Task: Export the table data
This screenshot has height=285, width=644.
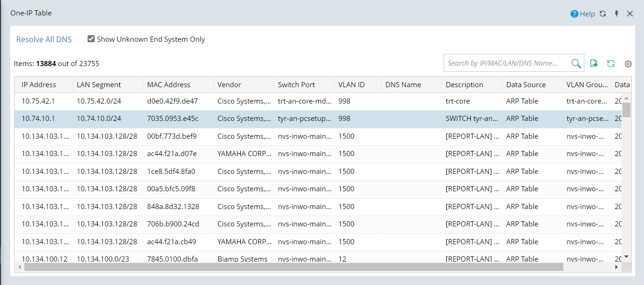Action: coord(594,63)
